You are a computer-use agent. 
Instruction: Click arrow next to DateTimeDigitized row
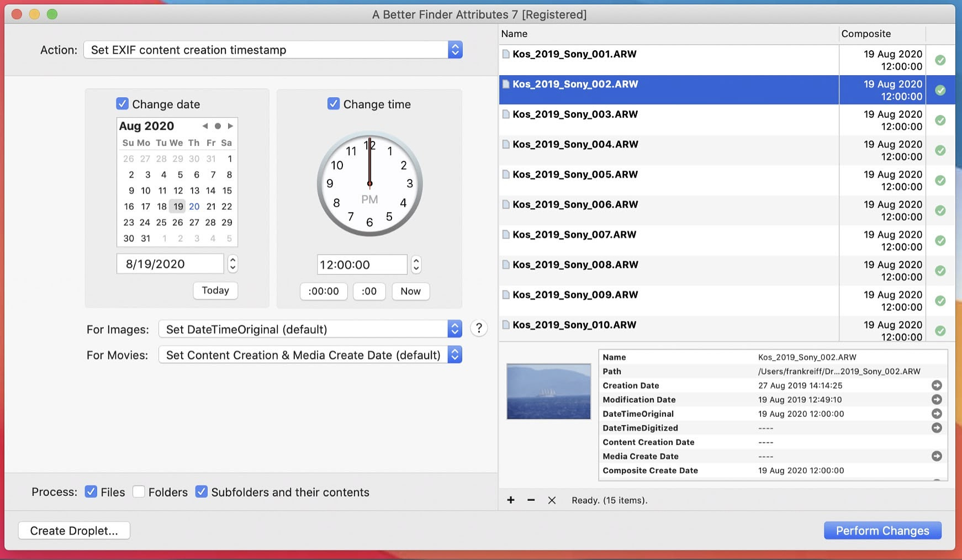point(937,427)
